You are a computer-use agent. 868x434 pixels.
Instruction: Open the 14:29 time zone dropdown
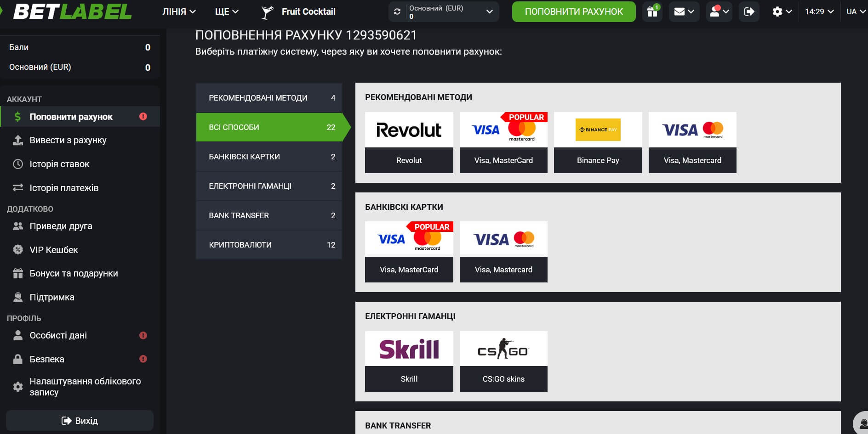tap(819, 11)
